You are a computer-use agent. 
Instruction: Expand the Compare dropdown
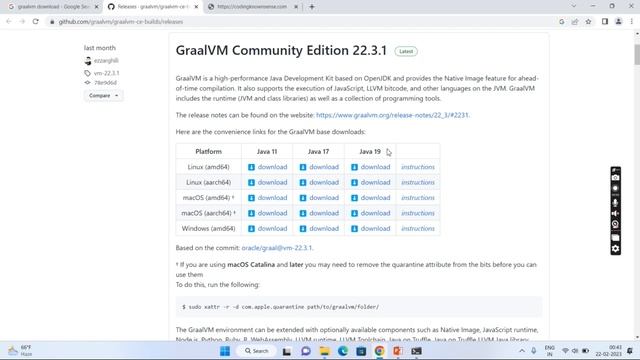pyautogui.click(x=103, y=96)
